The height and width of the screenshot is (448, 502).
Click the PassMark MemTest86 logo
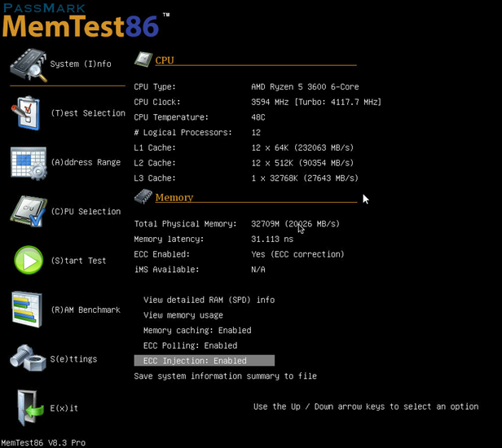pos(86,20)
